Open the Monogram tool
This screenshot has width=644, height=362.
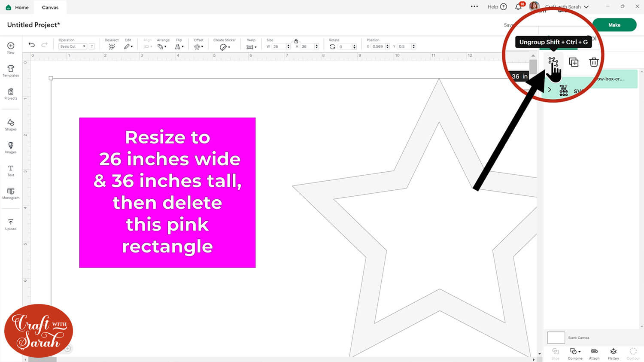(11, 194)
